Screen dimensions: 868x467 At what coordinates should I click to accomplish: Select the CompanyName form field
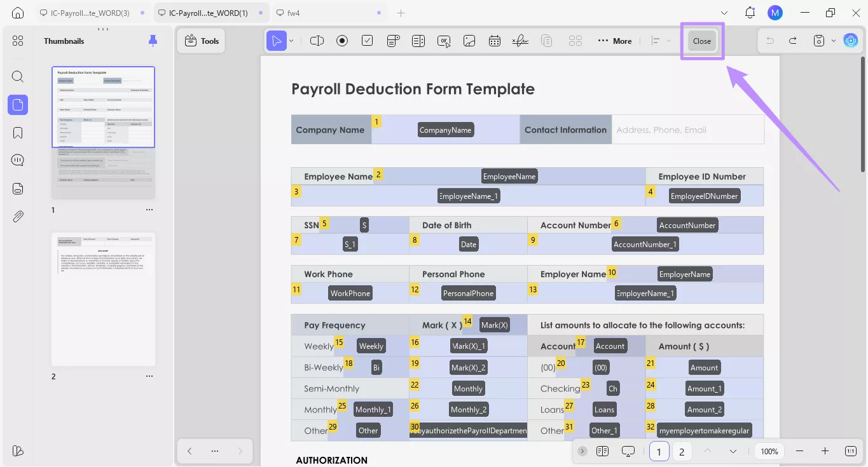(446, 130)
